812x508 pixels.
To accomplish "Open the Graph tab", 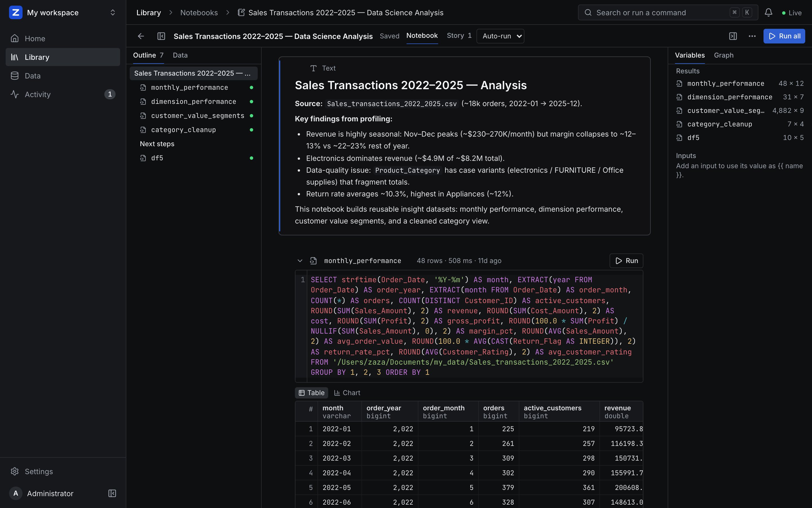I will point(723,55).
